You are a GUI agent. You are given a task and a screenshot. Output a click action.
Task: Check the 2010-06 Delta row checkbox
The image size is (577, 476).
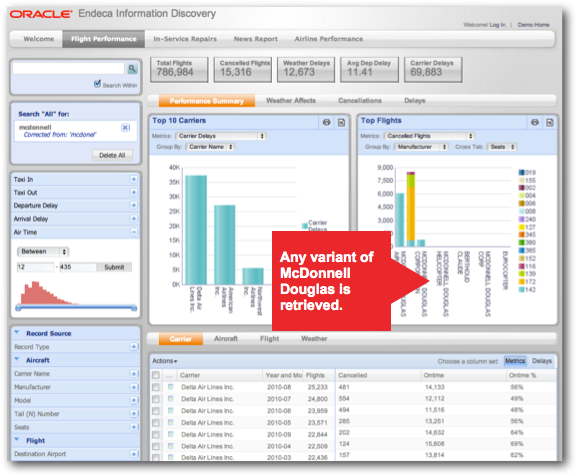[x=156, y=411]
